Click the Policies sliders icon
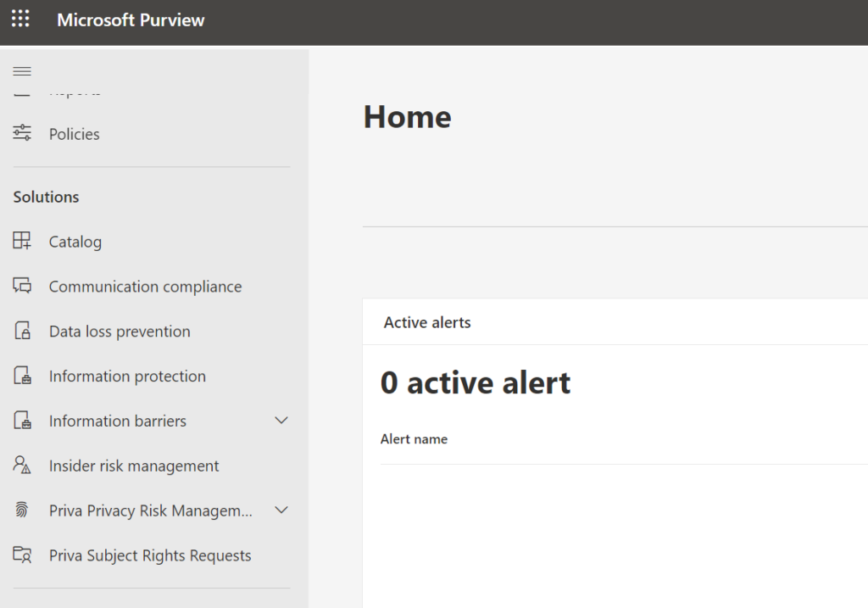The width and height of the screenshot is (868, 608). 22,133
